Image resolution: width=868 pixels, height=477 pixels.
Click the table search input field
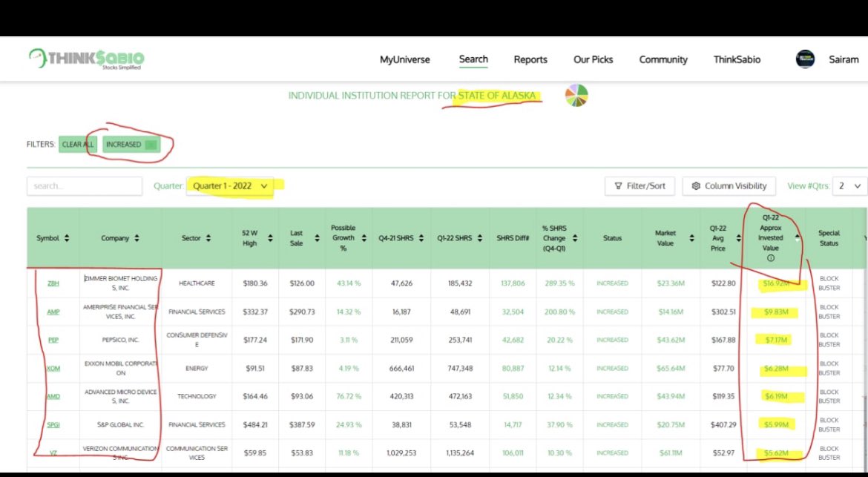(x=84, y=186)
